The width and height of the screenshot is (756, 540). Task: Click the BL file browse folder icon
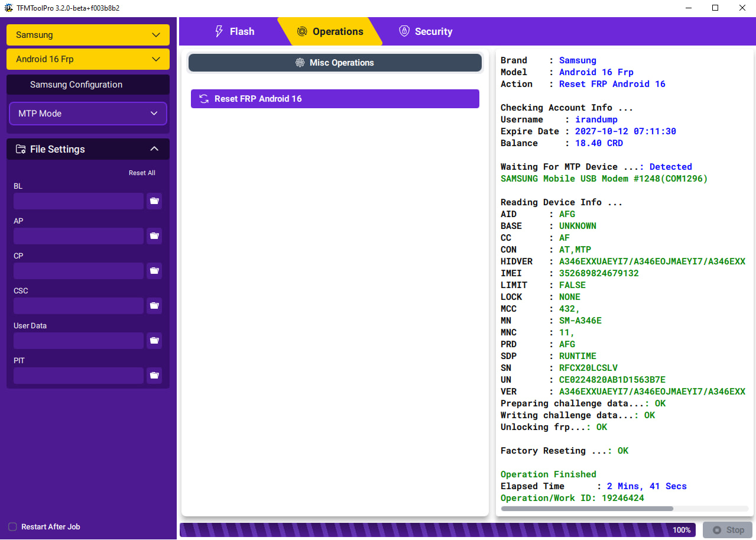(154, 201)
